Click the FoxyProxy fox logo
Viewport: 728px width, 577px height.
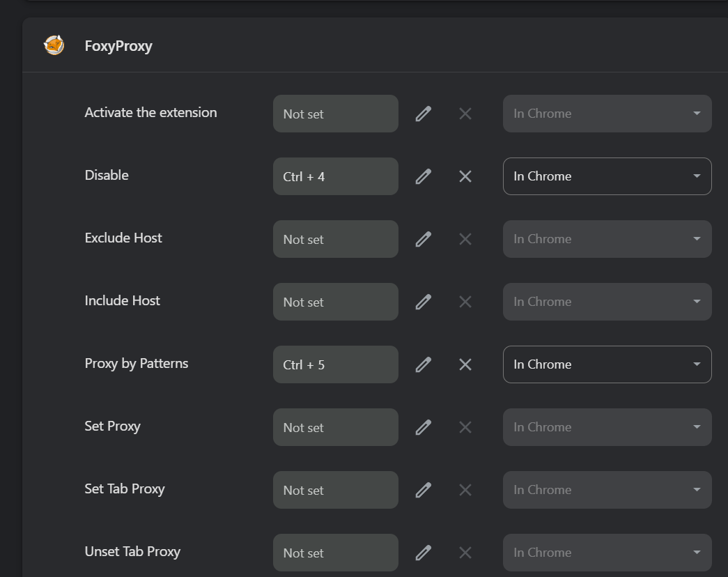point(54,45)
